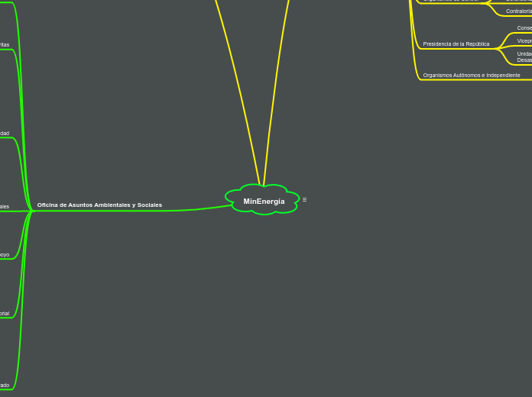The width and height of the screenshot is (532, 397).
Task: Select the Presidencia de la República node
Action: pyautogui.click(x=456, y=44)
